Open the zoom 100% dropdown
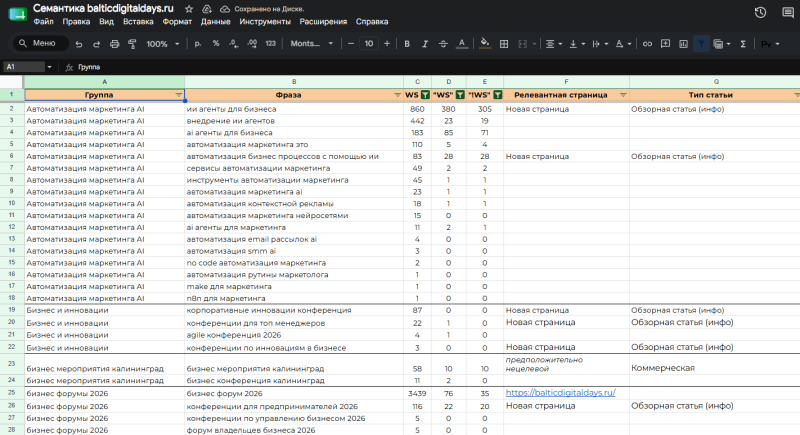The image size is (800, 435). (163, 44)
